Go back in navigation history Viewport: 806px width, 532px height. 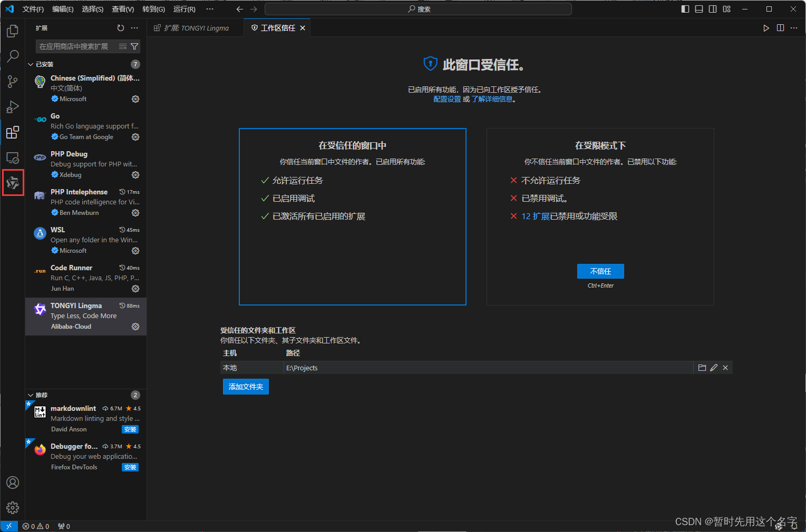pyautogui.click(x=240, y=9)
